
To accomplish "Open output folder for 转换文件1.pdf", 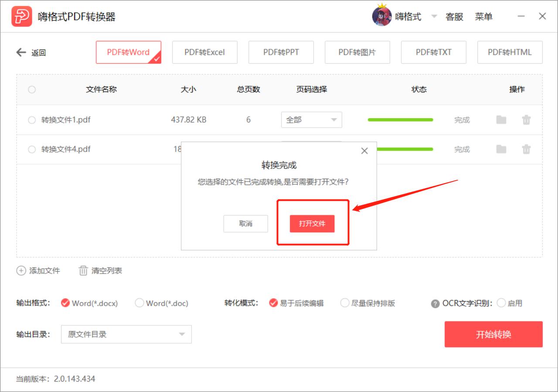I will coord(501,120).
